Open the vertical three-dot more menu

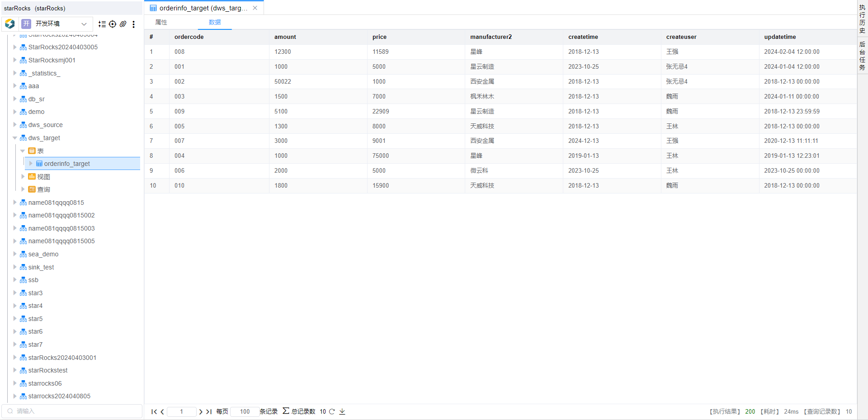coord(133,24)
